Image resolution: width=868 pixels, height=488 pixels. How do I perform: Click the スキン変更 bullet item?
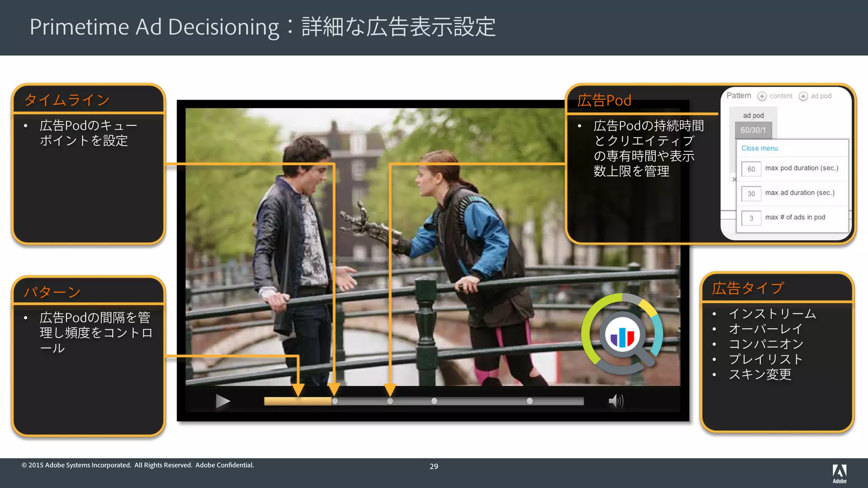tap(759, 374)
